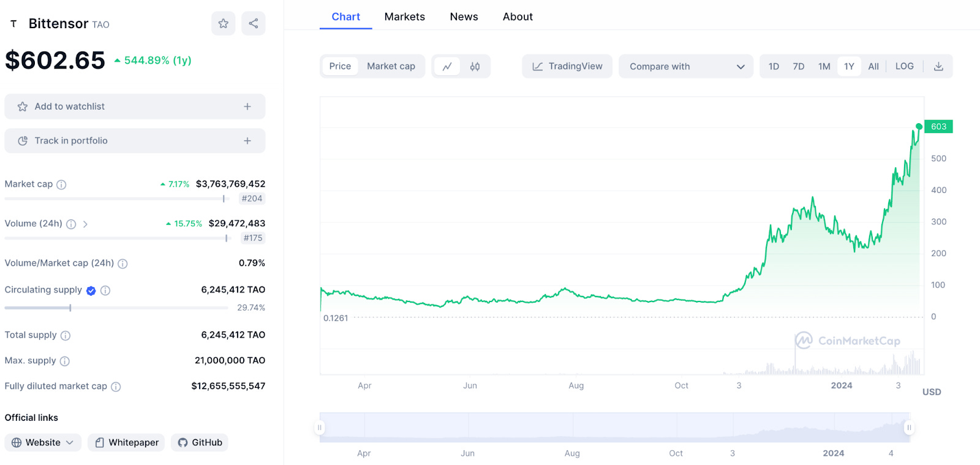Click the verified circulating supply badge

tap(91, 290)
